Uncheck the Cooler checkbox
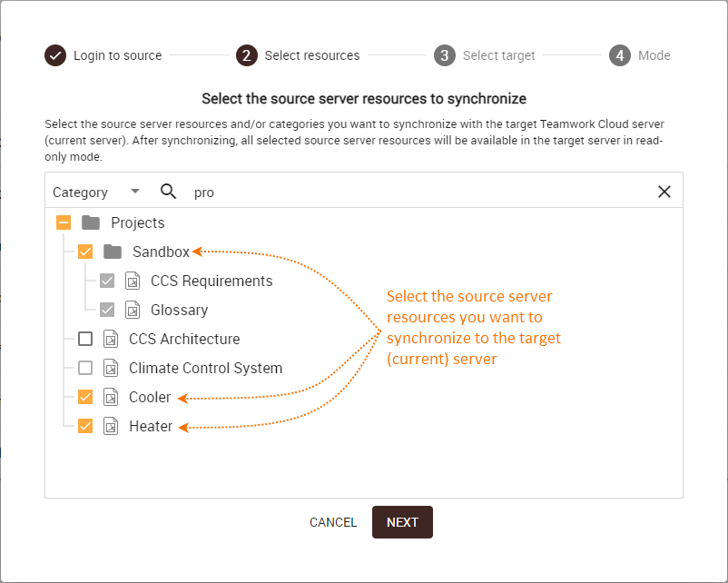Image resolution: width=728 pixels, height=583 pixels. pyautogui.click(x=85, y=397)
